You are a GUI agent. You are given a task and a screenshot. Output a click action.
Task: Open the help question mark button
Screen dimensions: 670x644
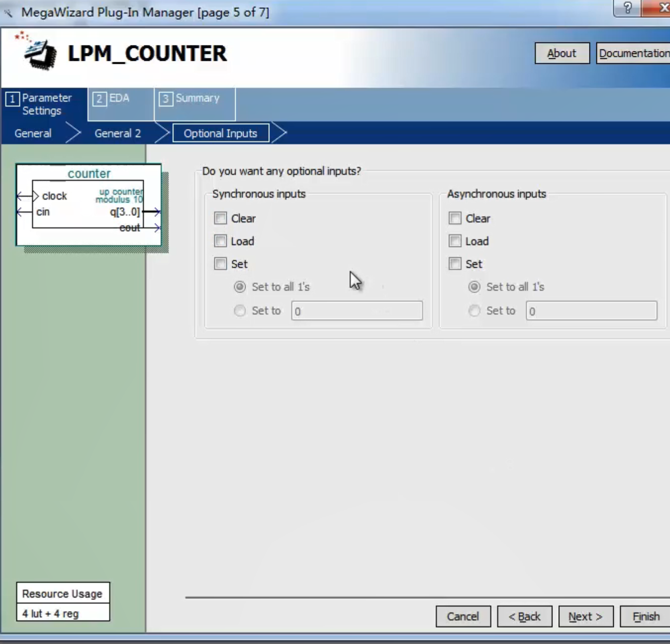coord(628,8)
